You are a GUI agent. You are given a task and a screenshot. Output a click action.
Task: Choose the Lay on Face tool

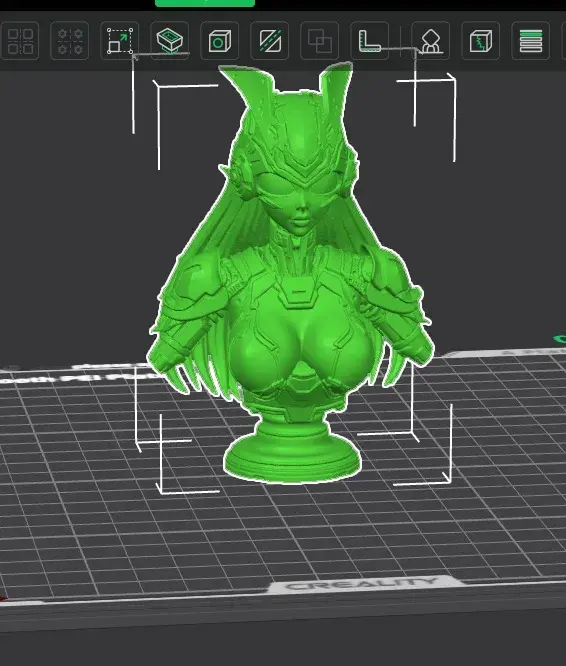(169, 41)
